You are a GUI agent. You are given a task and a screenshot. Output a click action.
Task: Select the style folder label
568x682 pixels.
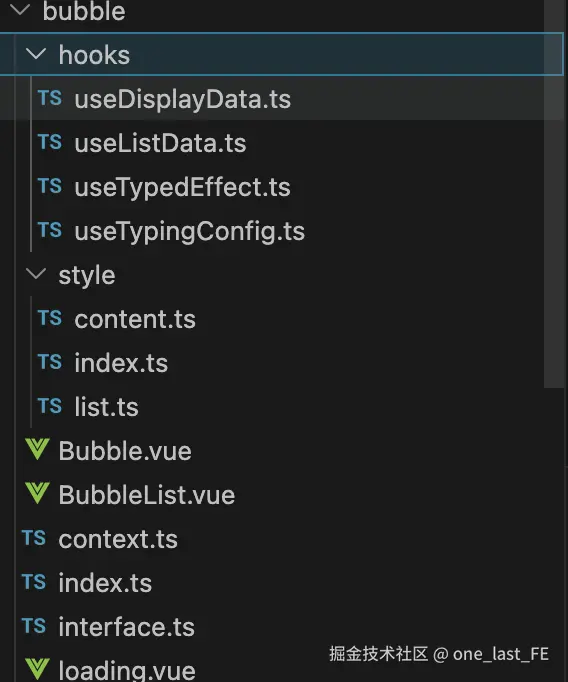click(87, 275)
